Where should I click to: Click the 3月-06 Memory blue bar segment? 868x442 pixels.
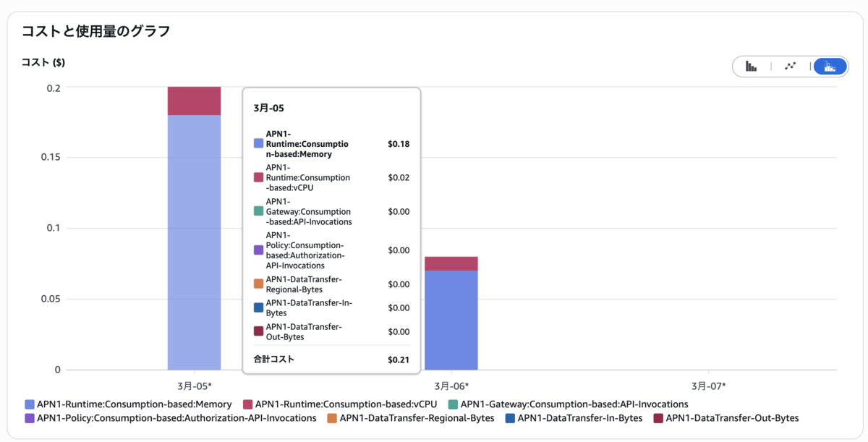[x=451, y=320]
